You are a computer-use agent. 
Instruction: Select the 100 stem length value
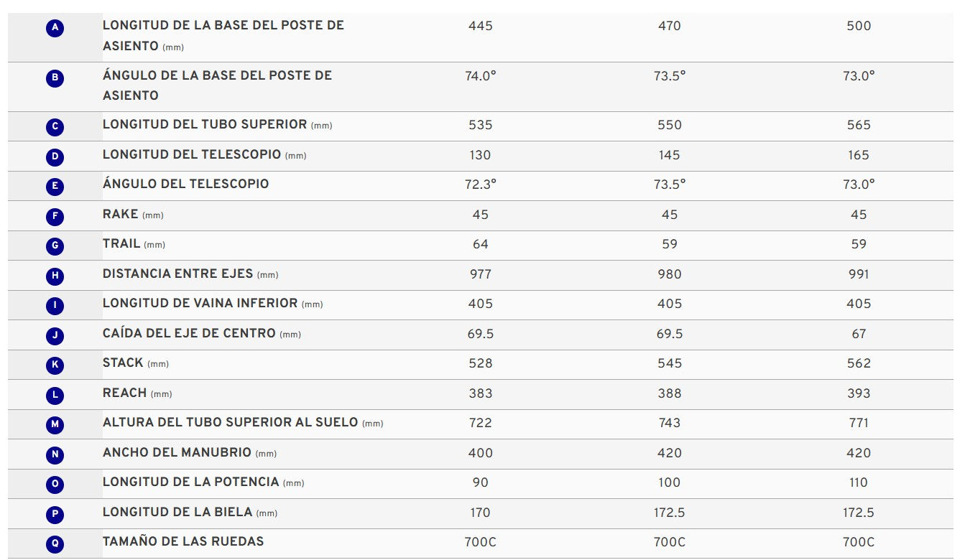(x=670, y=482)
